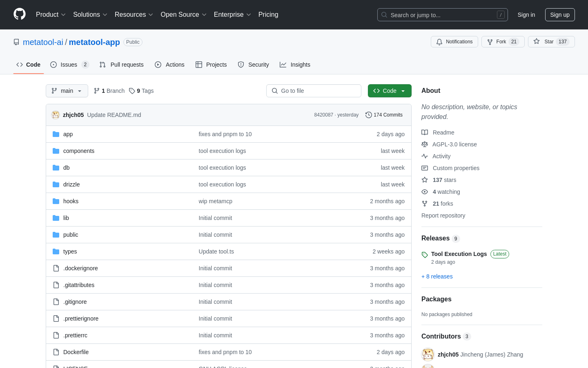Open commit message 'Update README.md'
Image resolution: width=588 pixels, height=368 pixels.
pyautogui.click(x=114, y=115)
